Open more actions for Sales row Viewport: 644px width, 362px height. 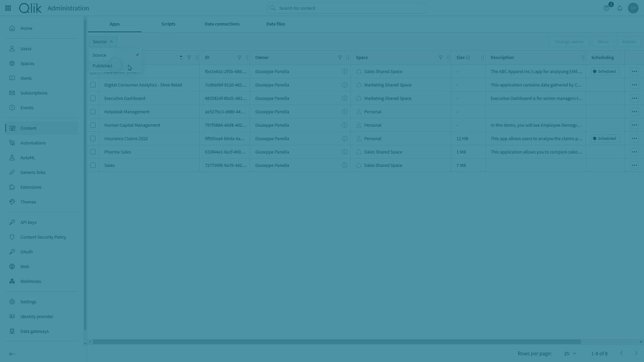[x=634, y=165]
